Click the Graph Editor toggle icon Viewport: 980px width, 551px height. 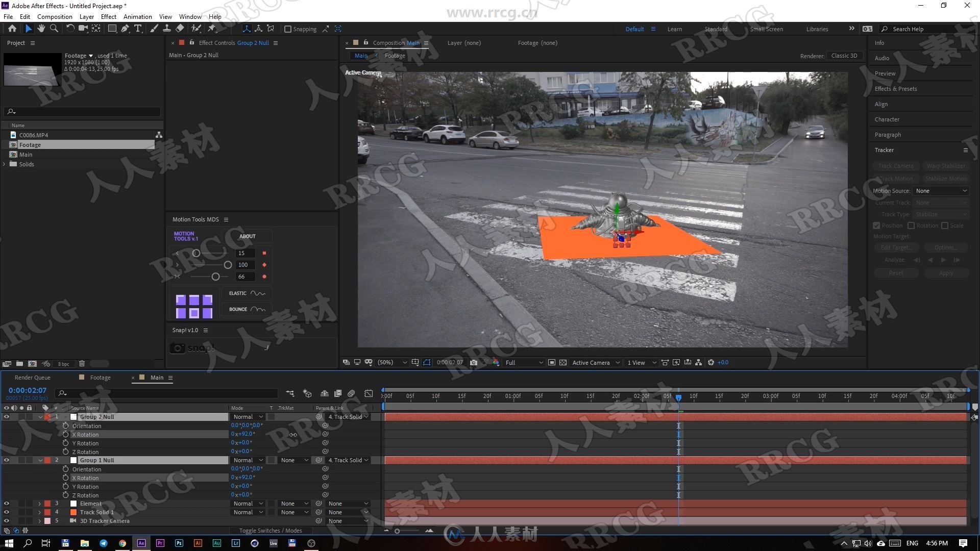369,393
